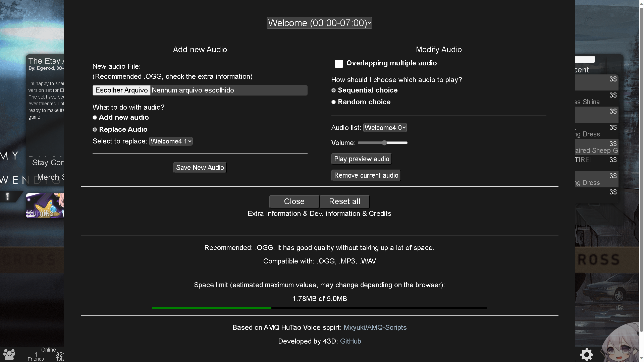Open the friends list icon
The image size is (644, 362).
click(x=9, y=354)
